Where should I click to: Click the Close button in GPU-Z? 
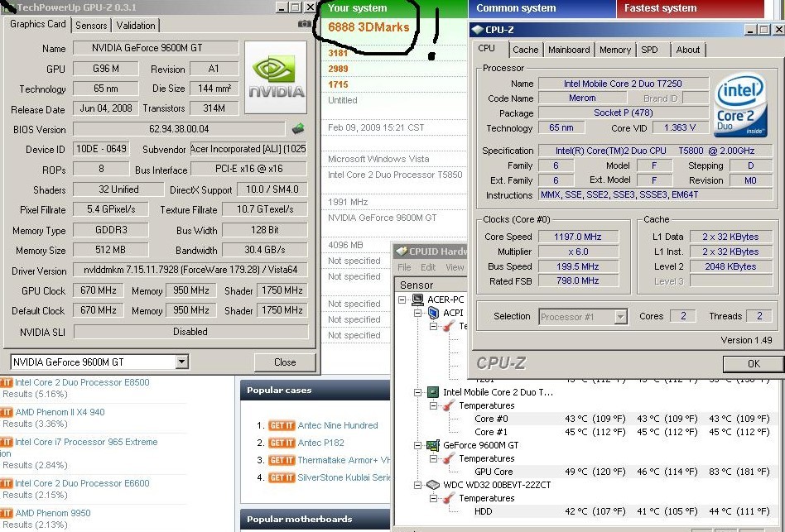(x=285, y=362)
